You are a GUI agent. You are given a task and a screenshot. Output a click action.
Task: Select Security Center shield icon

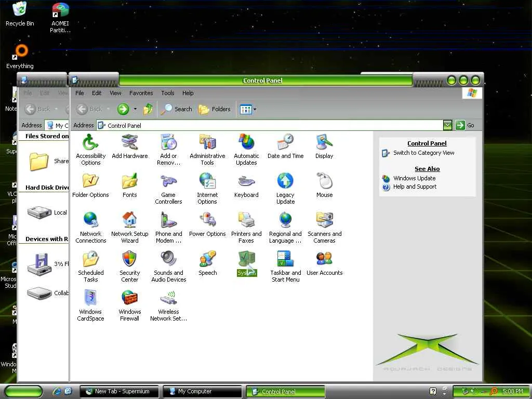(x=129, y=267)
